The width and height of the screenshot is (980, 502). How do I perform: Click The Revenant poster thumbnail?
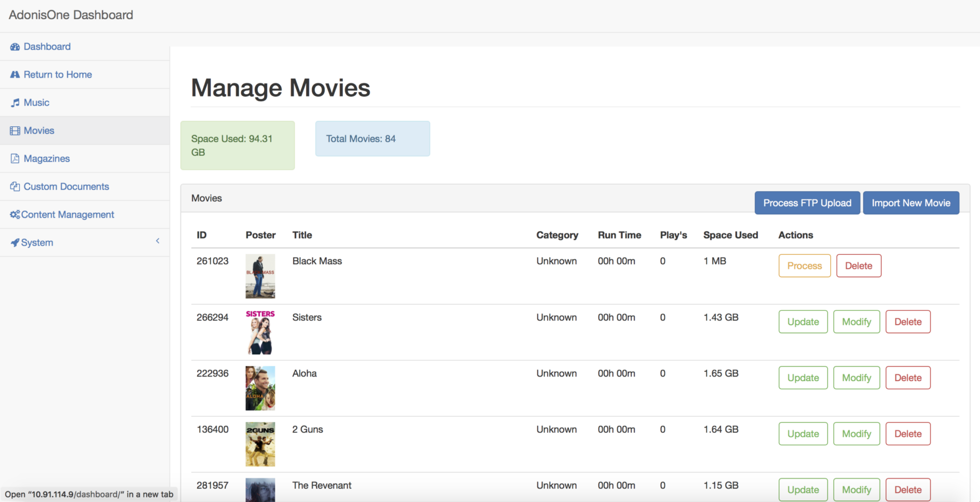pos(260,490)
